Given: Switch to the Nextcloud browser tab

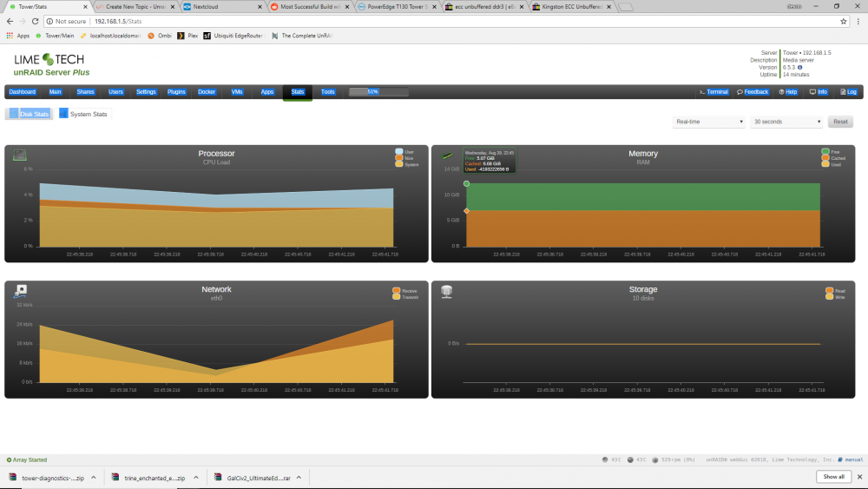Looking at the screenshot, I should (x=221, y=7).
